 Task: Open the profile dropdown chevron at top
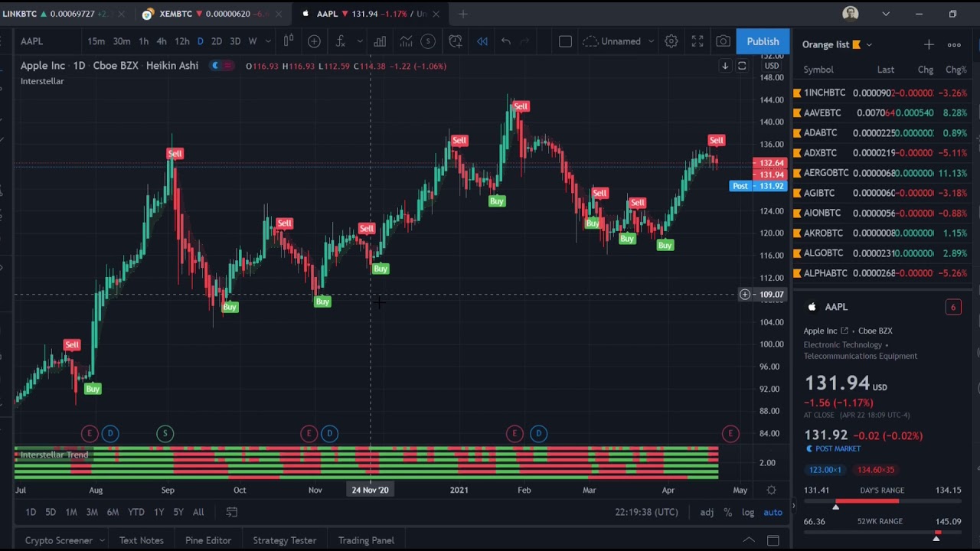coord(886,14)
